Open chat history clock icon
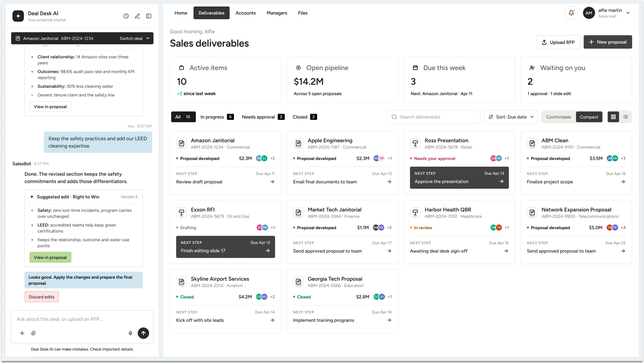The width and height of the screenshot is (644, 363). 126,16
